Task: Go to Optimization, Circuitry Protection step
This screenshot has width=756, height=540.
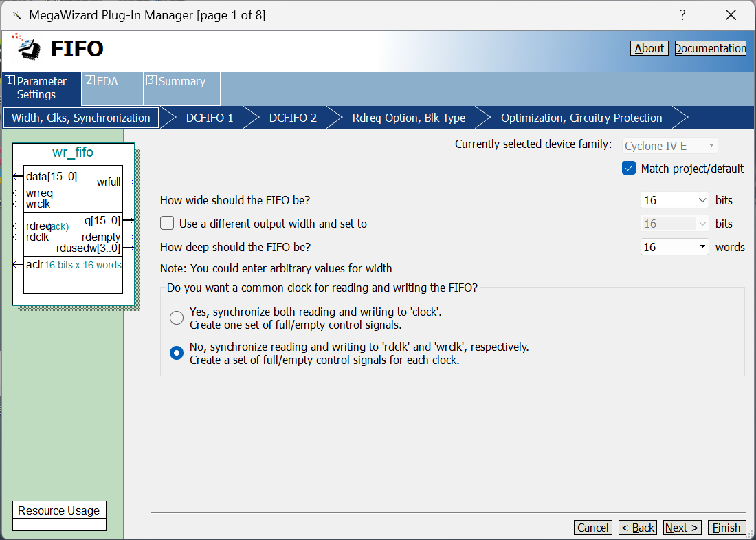Action: click(581, 118)
